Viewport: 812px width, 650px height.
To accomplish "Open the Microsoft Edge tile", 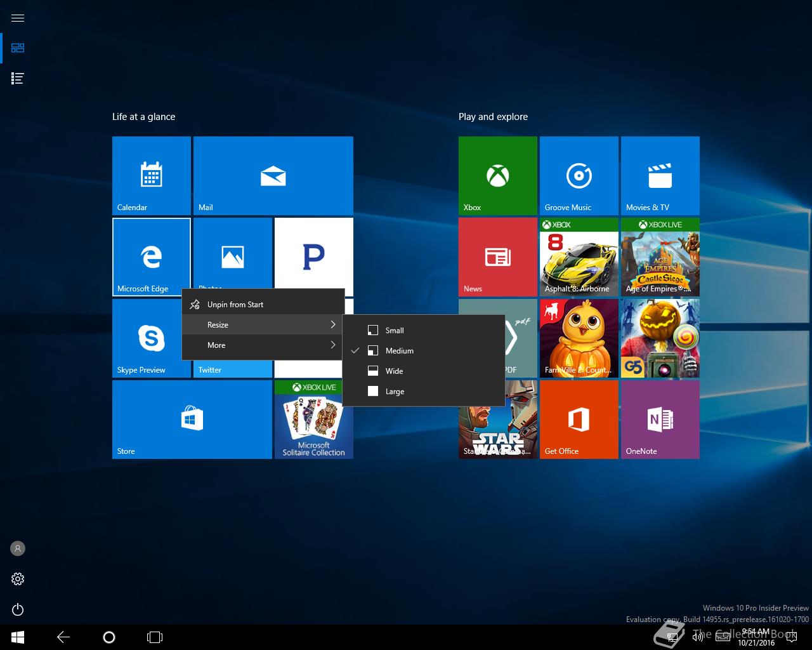I will coord(152,257).
